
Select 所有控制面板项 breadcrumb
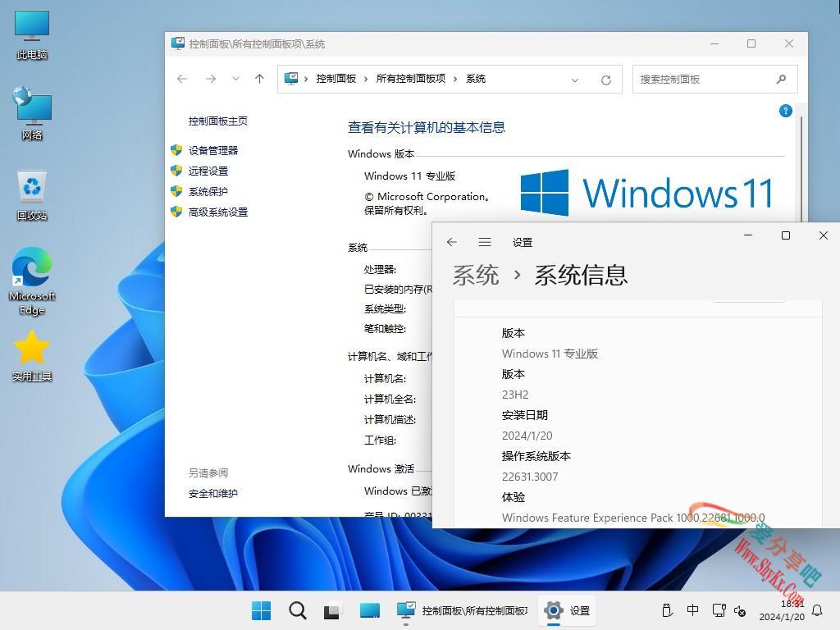tap(411, 79)
